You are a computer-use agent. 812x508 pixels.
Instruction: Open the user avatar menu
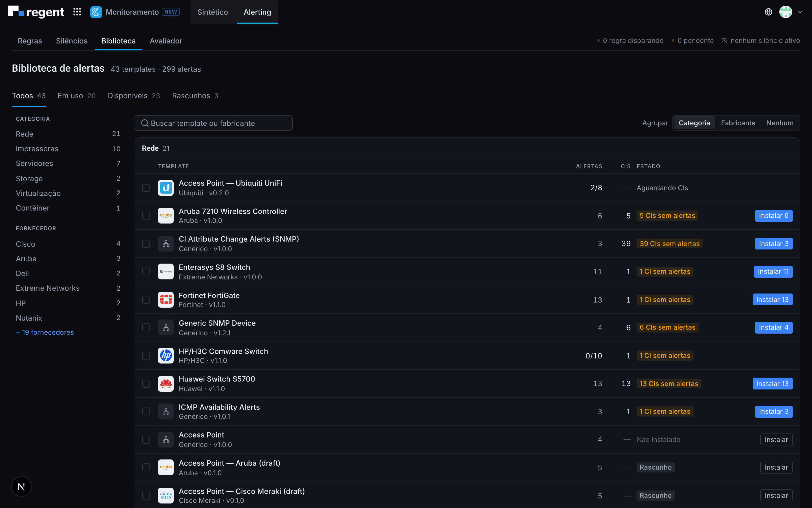tap(785, 12)
